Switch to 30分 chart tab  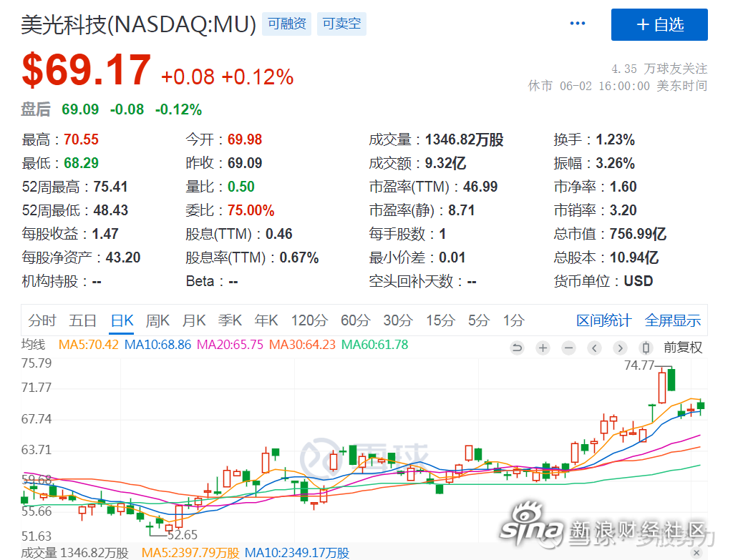398,320
